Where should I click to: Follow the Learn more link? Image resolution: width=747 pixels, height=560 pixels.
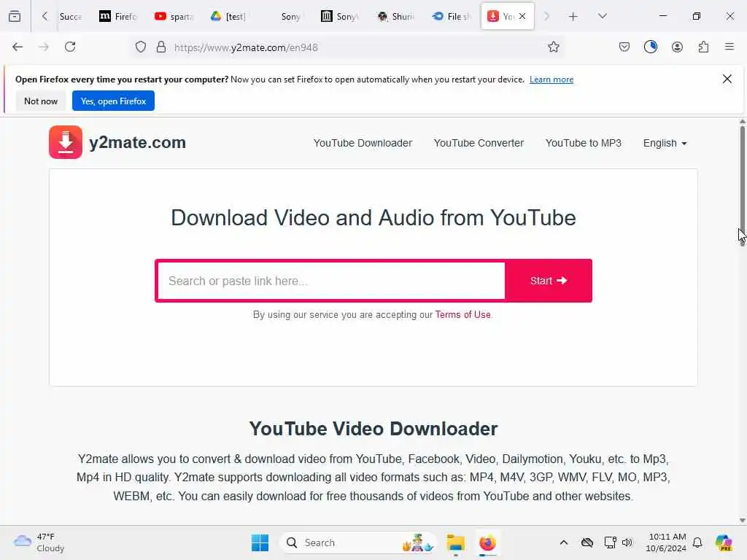click(551, 79)
